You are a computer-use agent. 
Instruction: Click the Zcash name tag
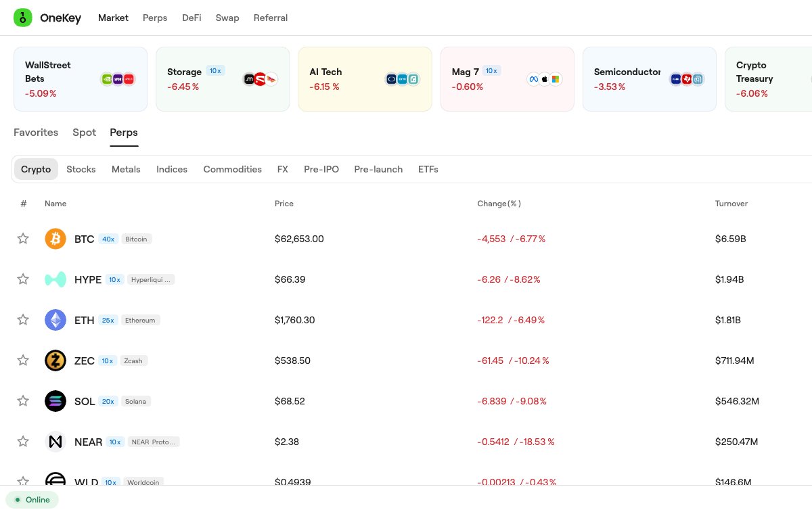click(x=133, y=360)
